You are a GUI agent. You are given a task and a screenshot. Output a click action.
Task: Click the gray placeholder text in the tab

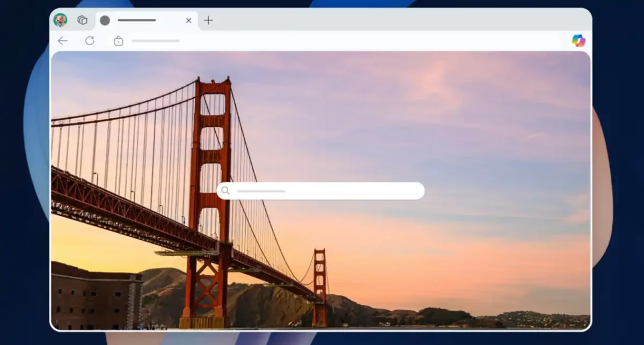[138, 20]
